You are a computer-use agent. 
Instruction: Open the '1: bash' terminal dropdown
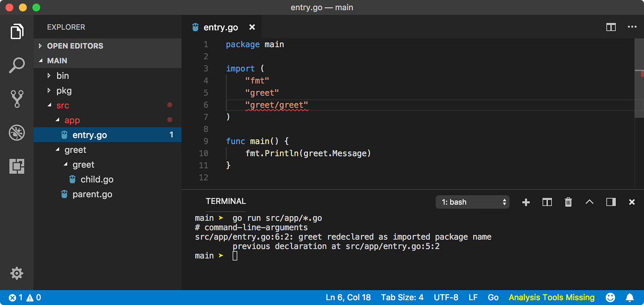pos(473,202)
